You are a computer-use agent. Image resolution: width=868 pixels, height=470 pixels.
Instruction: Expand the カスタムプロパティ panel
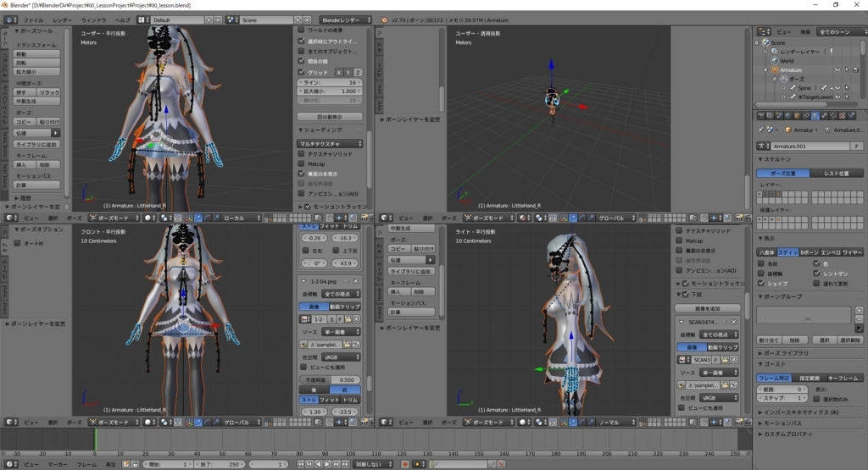[786, 434]
